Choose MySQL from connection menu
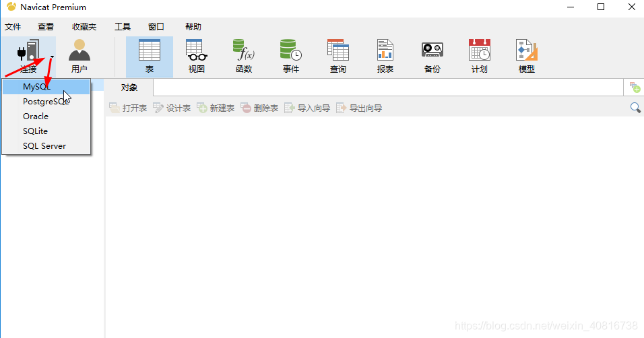This screenshot has width=644, height=338. tap(46, 87)
